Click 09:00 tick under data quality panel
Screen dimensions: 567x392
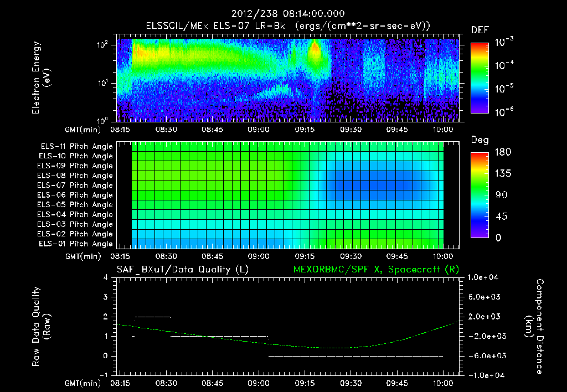tap(259, 383)
